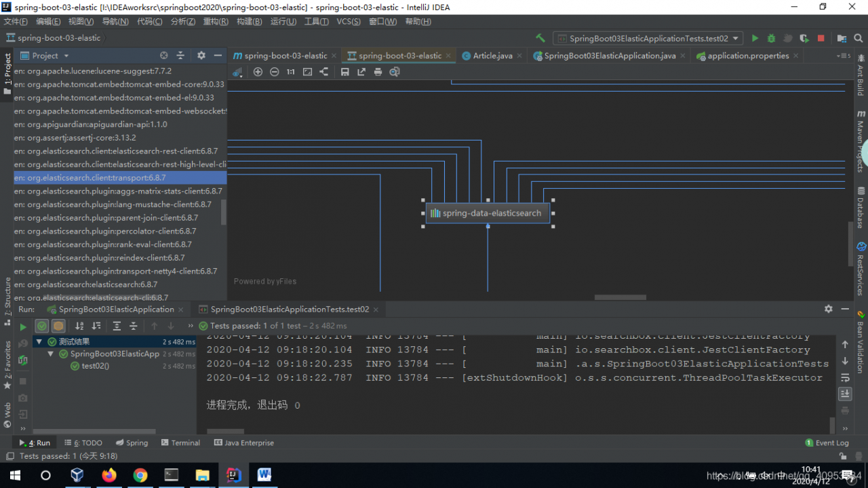Image resolution: width=868 pixels, height=488 pixels.
Task: Open the Terminal tool window
Action: click(180, 443)
